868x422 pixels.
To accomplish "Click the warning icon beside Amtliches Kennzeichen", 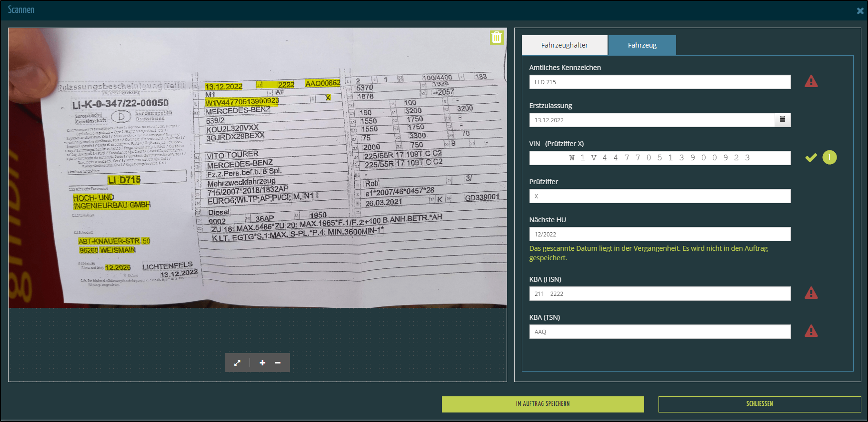I will coord(811,81).
